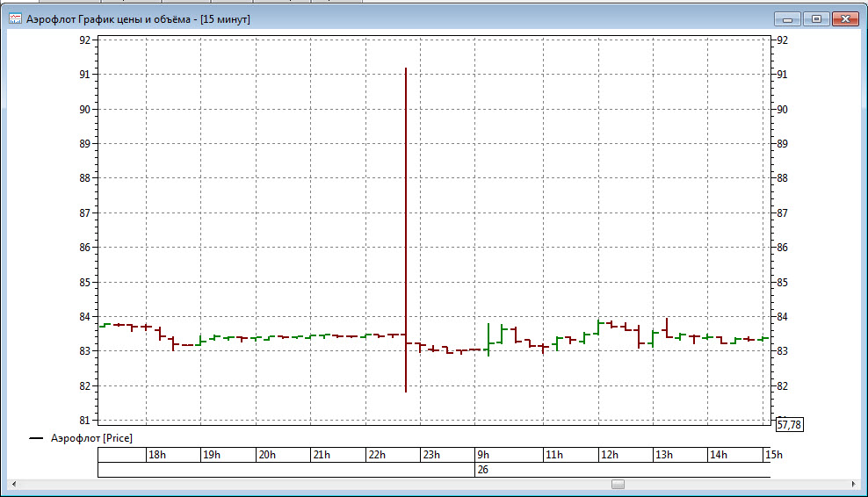
Task: Click the left axis price label 92
Action: point(85,40)
